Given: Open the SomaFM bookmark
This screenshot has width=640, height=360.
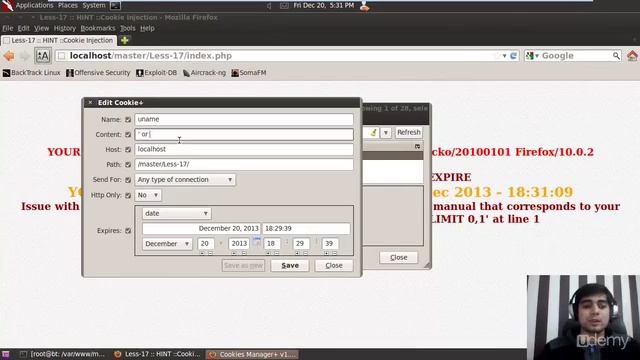Looking at the screenshot, I should pos(249,73).
